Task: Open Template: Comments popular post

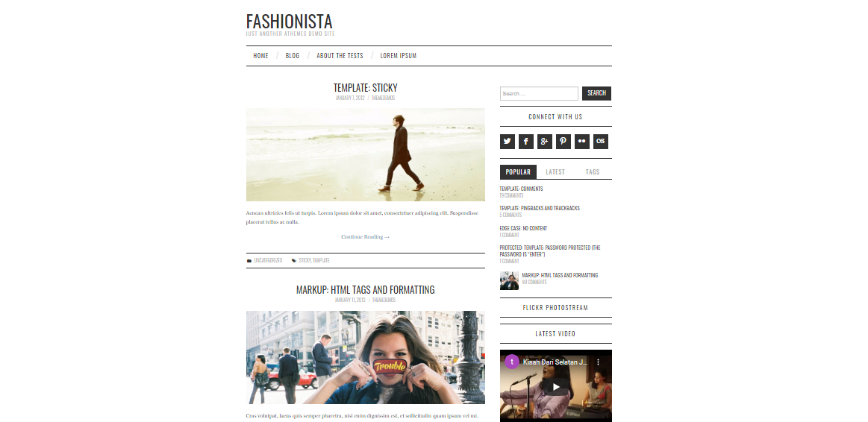Action: 521,189
